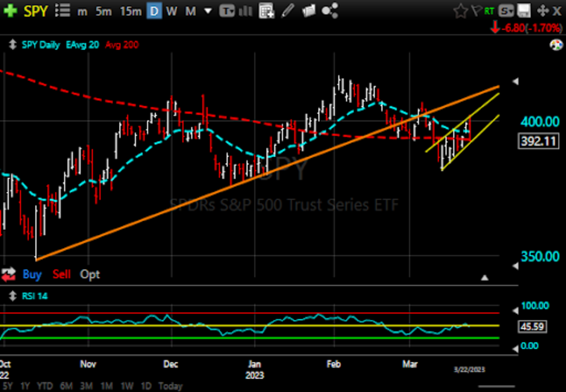Click the save floppy disk icon
The image size is (566, 392).
[x=523, y=11]
